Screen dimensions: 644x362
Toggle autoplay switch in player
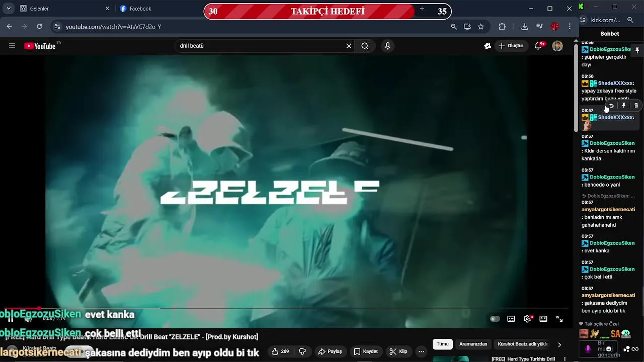495,319
